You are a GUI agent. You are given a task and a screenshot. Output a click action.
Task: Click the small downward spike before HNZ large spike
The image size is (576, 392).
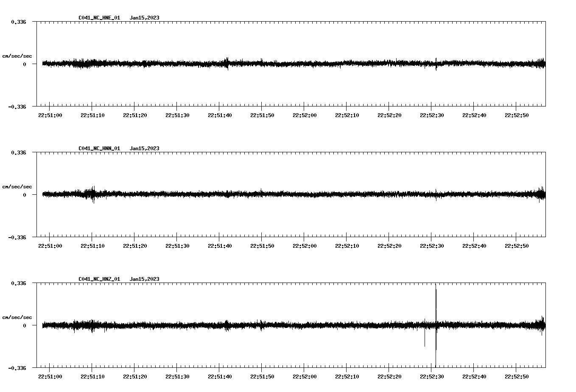[425, 333]
